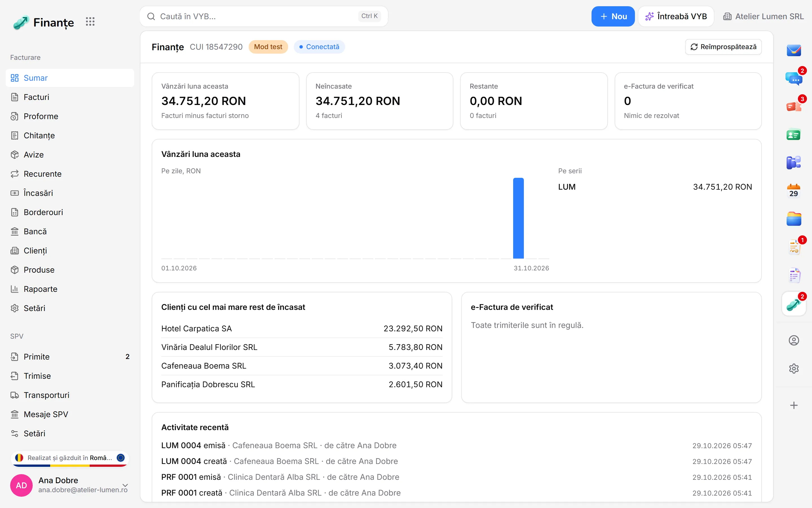
Task: Click the Neîncasate 34.751,20 RON card
Action: (x=379, y=101)
